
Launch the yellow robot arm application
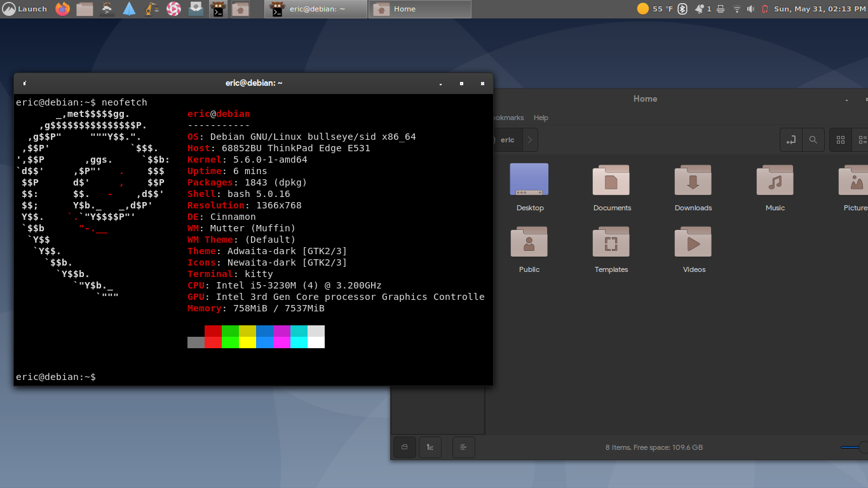(152, 9)
